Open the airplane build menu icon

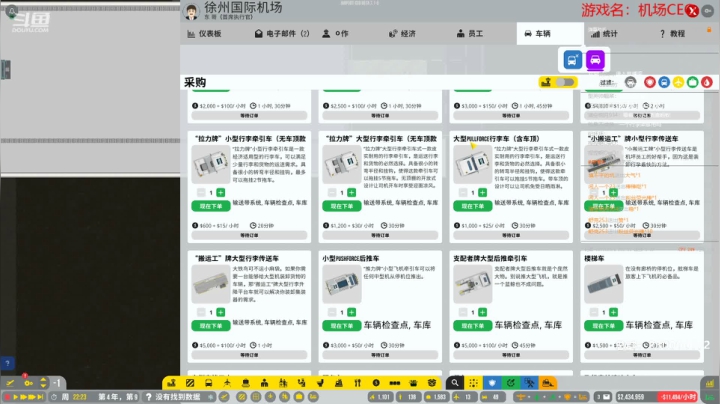[x=227, y=383]
